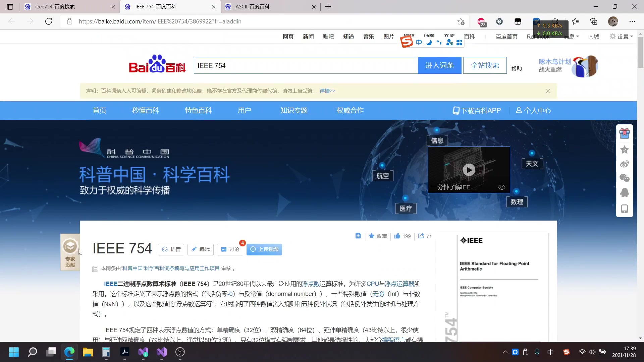Click the thumbs-up like icon
Image resolution: width=644 pixels, height=362 pixels.
pyautogui.click(x=397, y=236)
